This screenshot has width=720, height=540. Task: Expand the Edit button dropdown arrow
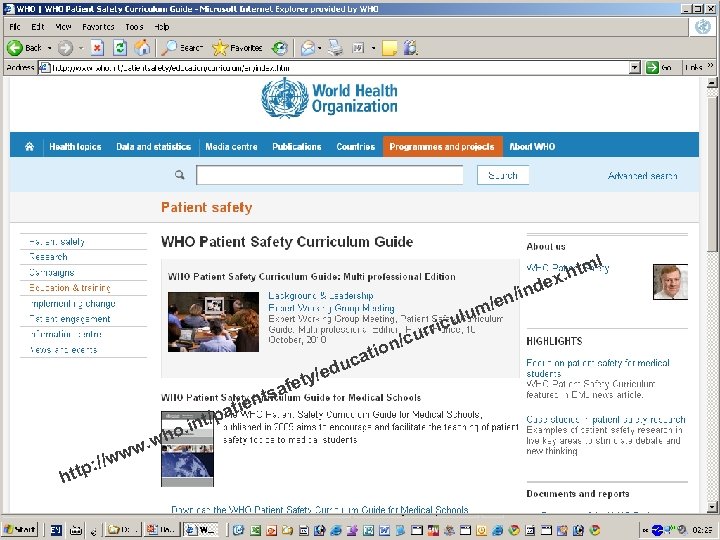(x=373, y=48)
